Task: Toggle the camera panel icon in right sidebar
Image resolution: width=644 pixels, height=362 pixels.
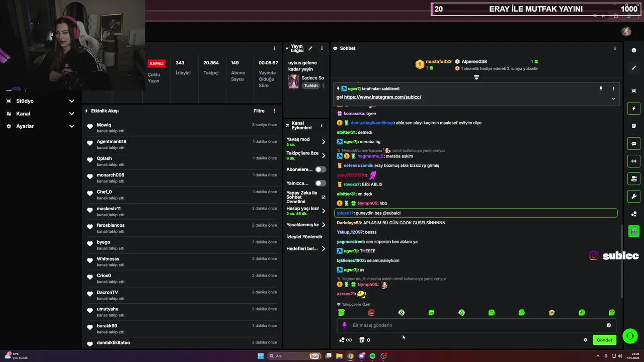Action: coord(634,178)
